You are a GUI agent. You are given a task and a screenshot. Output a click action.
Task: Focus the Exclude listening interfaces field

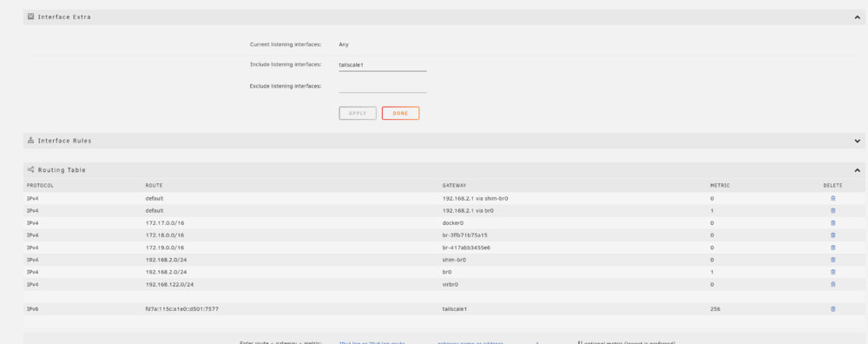[383, 86]
